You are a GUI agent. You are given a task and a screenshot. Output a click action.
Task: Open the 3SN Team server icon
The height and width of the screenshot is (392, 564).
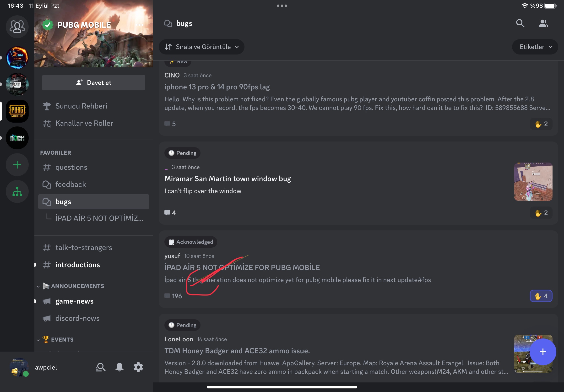pos(17,57)
